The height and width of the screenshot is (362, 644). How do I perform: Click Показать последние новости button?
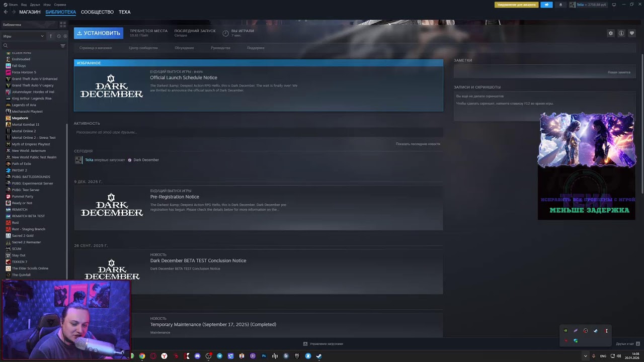[418, 144]
